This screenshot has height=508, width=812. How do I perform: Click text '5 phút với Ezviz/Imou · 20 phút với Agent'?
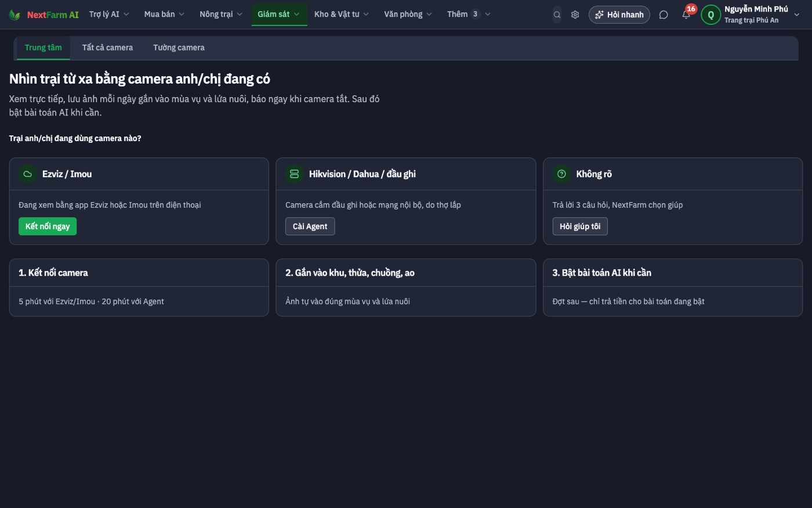(91, 301)
